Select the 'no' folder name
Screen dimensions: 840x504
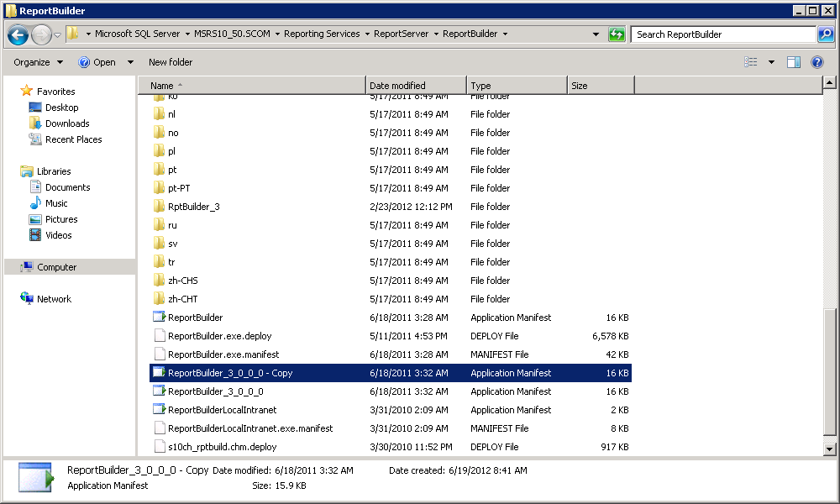point(173,133)
